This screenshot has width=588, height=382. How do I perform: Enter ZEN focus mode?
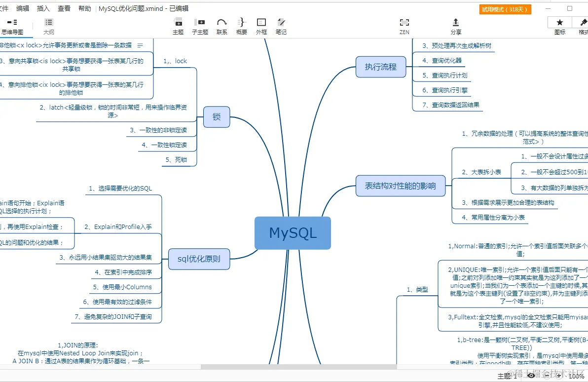404,25
